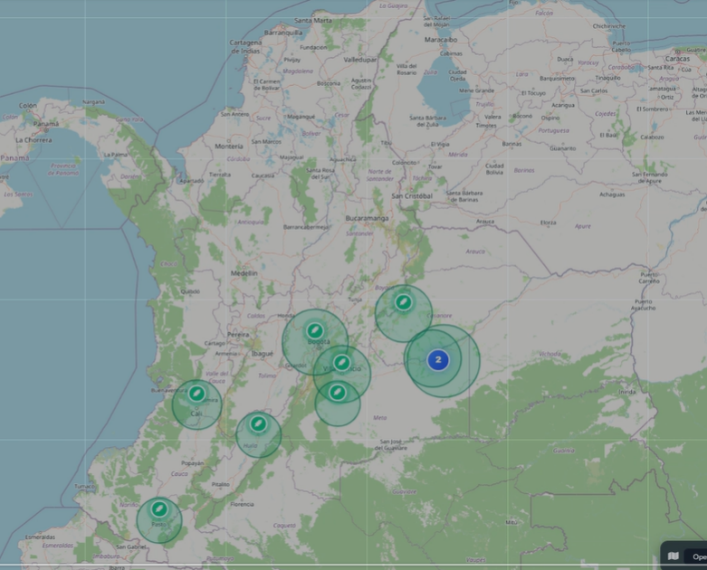The height and width of the screenshot is (570, 707).
Task: Click the Barranquilla city label
Action: (x=283, y=32)
